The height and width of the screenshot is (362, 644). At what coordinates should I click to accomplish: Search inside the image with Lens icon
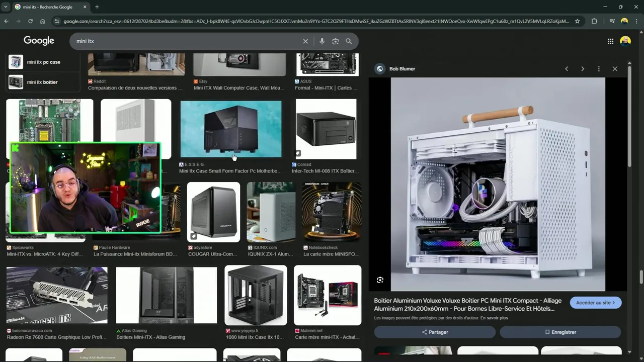point(380,280)
